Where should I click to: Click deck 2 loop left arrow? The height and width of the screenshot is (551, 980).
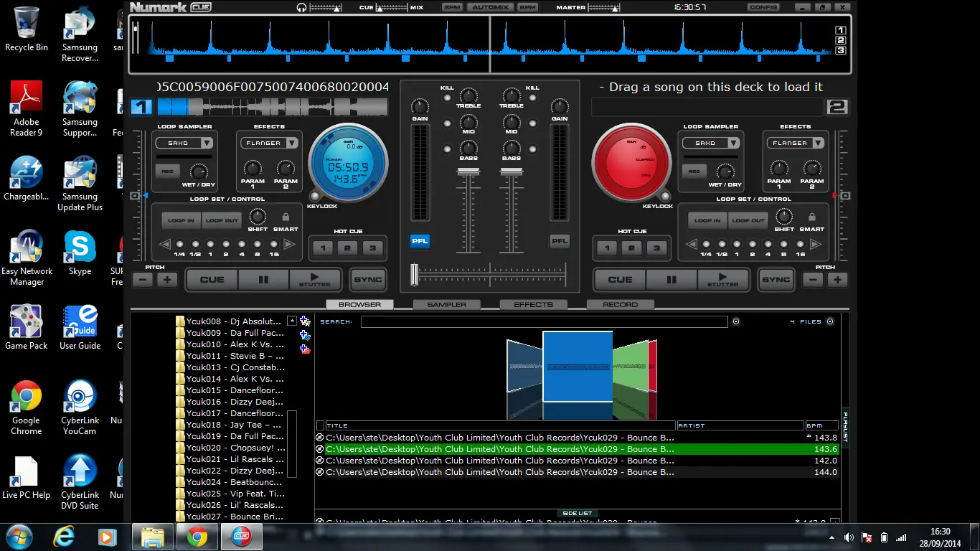(x=692, y=244)
